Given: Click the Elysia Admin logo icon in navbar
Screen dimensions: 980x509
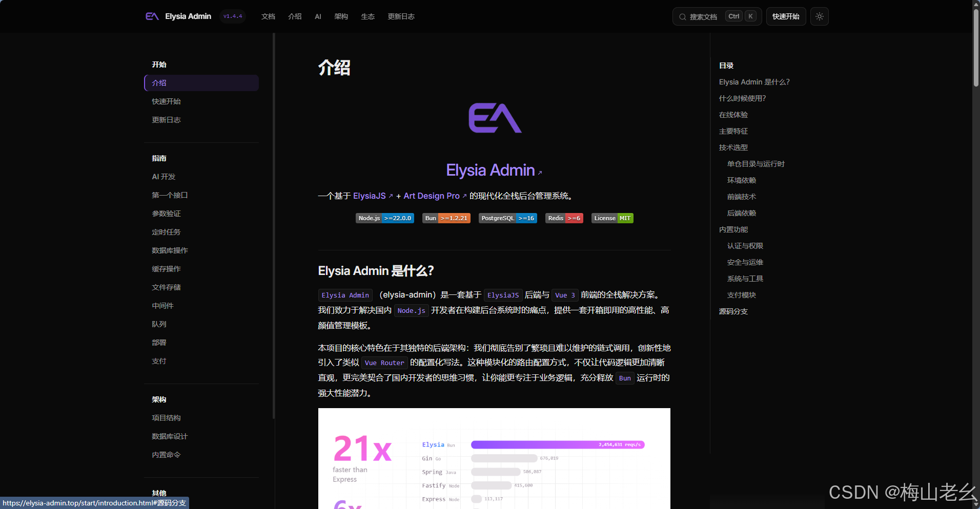Looking at the screenshot, I should pyautogui.click(x=152, y=16).
